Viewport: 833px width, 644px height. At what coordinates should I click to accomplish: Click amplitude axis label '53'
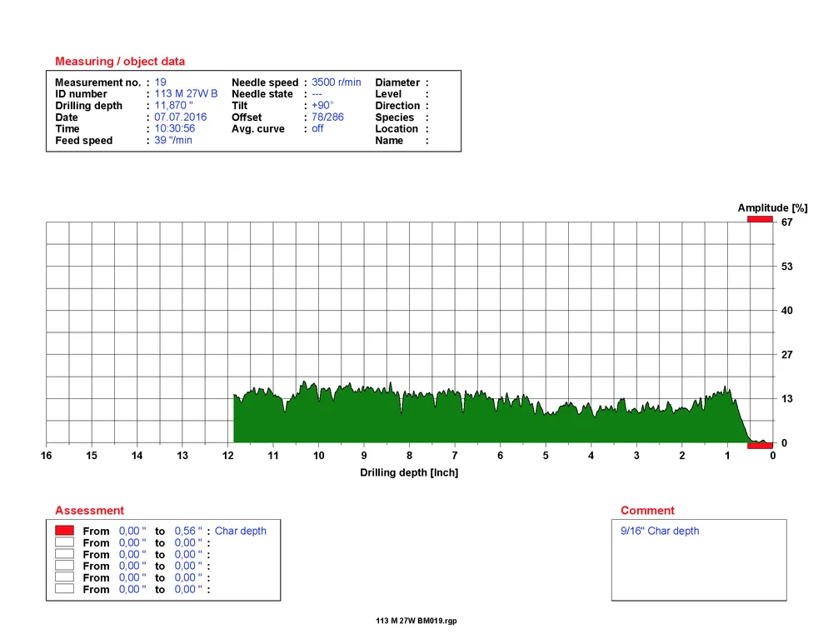coord(787,267)
